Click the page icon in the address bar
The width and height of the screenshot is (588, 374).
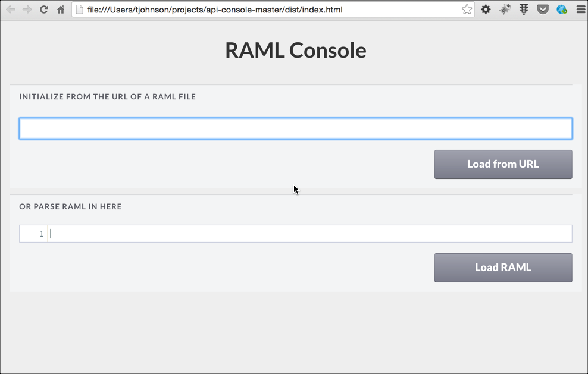click(80, 10)
